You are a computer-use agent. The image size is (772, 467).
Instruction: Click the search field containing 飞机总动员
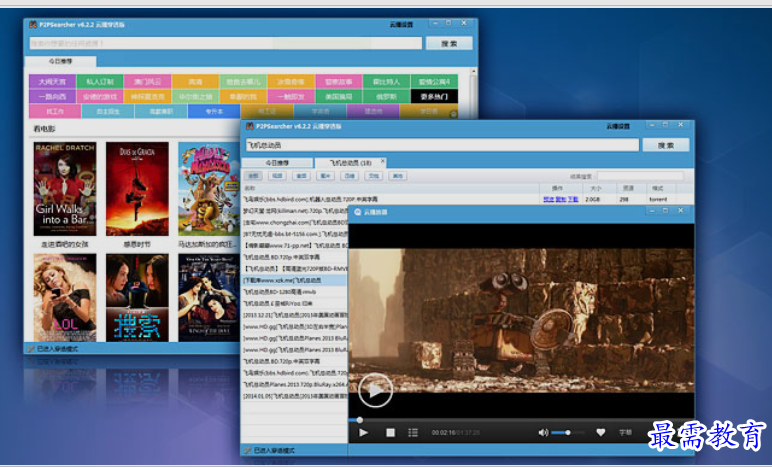click(440, 145)
